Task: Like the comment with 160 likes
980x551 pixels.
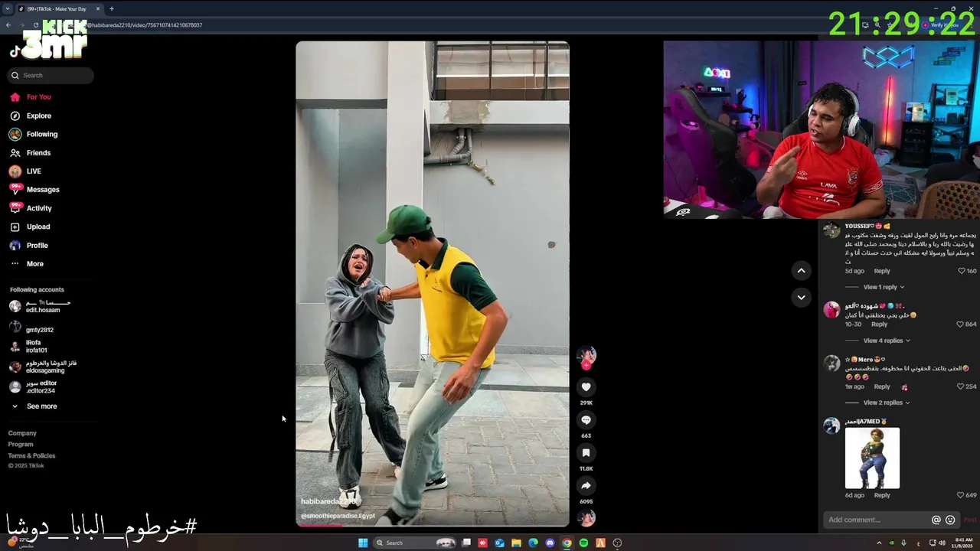Action: (962, 271)
